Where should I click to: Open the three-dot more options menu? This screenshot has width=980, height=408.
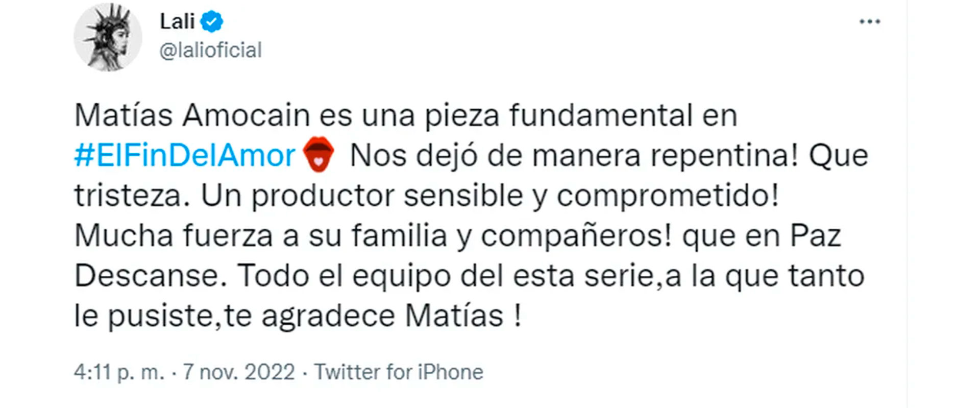click(869, 22)
